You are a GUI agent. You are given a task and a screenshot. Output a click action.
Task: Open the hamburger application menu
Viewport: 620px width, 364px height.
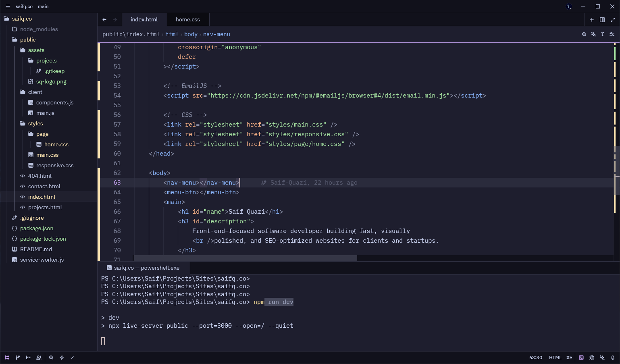[x=8, y=6]
